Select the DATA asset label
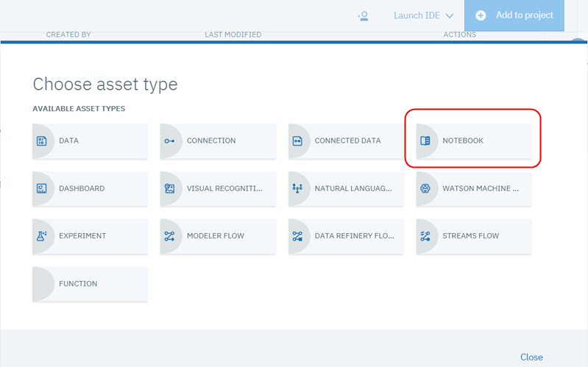Viewport: 588px width, 367px height. [x=68, y=140]
